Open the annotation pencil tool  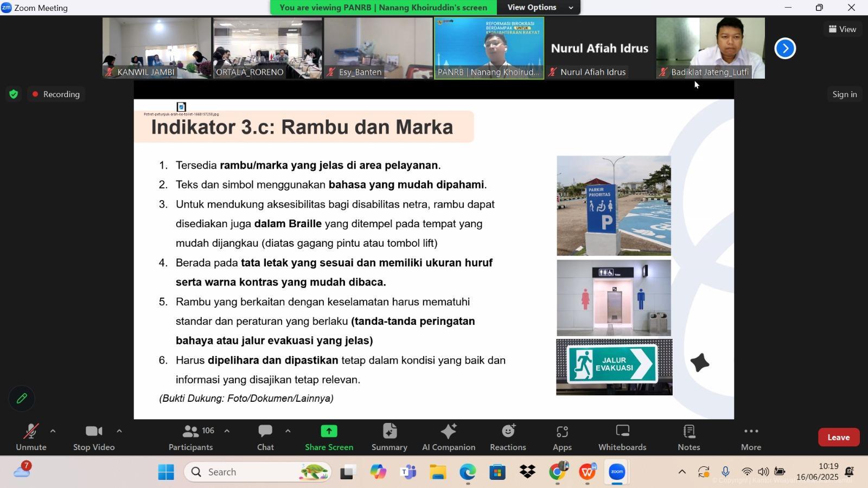coord(22,399)
